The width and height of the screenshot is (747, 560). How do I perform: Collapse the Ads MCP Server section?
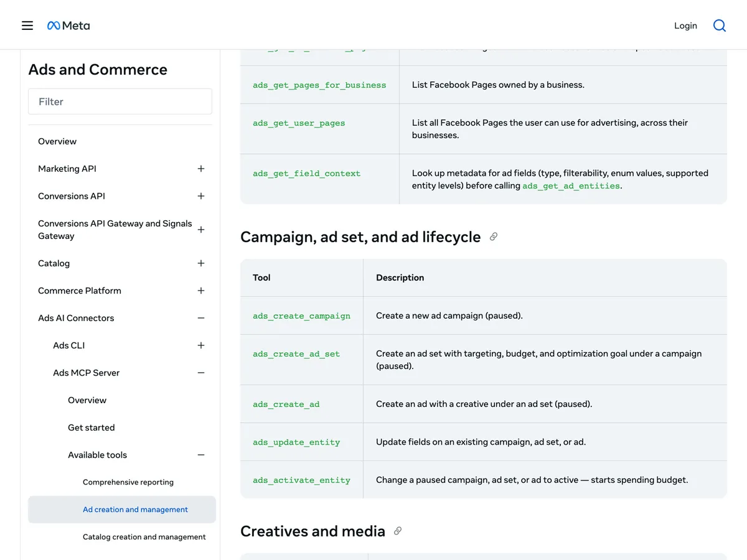pos(201,373)
